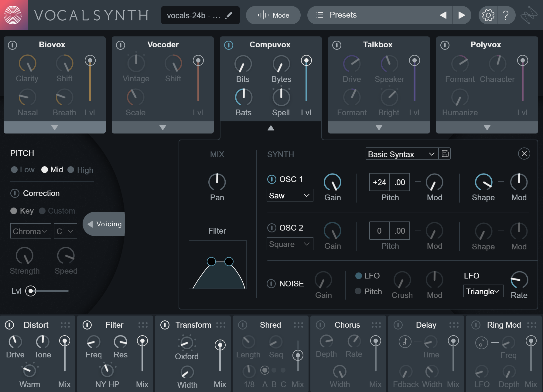The height and width of the screenshot is (392, 543).
Task: Open the Basic Syntax preset dropdown
Action: (402, 154)
